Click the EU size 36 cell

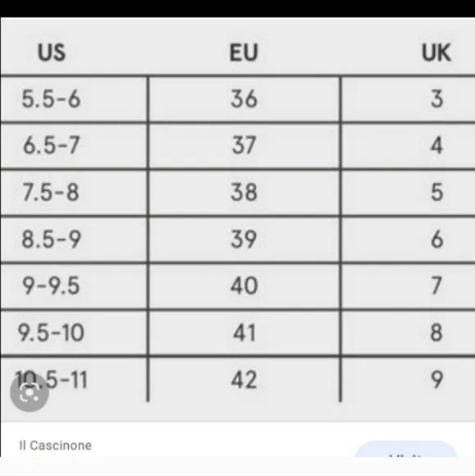[x=244, y=99]
